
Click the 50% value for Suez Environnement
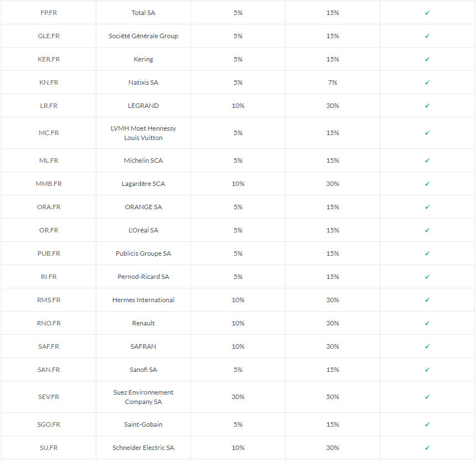[333, 397]
